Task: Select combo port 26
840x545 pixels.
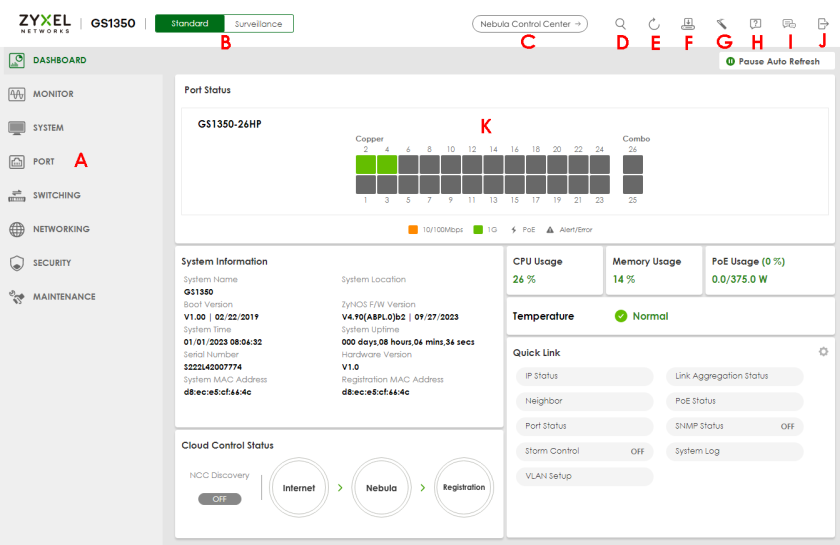Action: point(633,165)
